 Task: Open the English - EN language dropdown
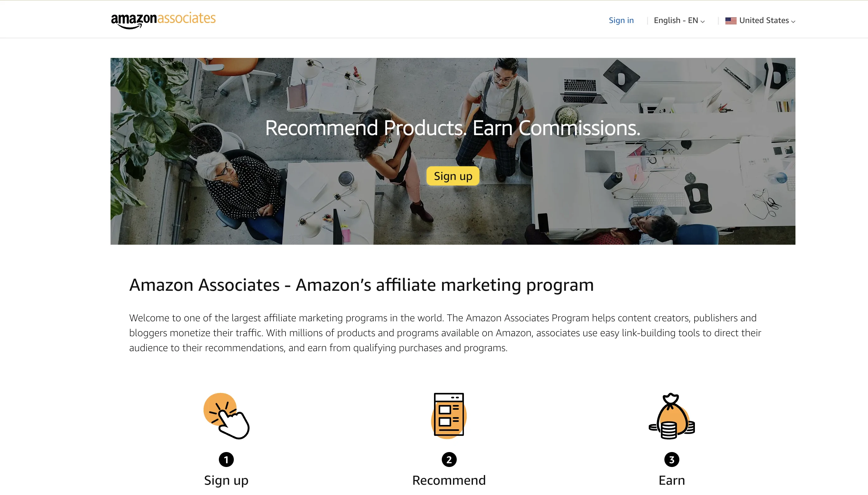tap(679, 21)
